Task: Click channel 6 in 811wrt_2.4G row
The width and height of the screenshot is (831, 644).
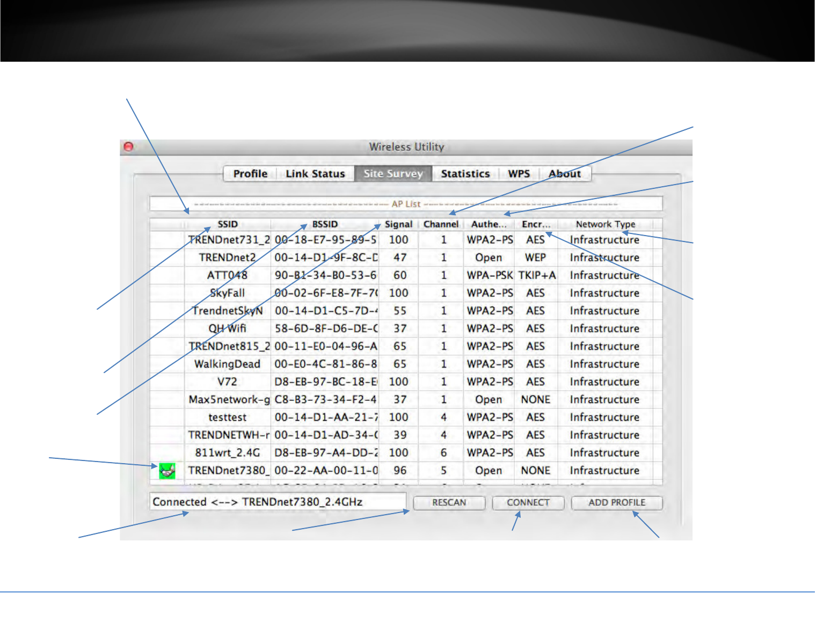Action: click(x=443, y=452)
